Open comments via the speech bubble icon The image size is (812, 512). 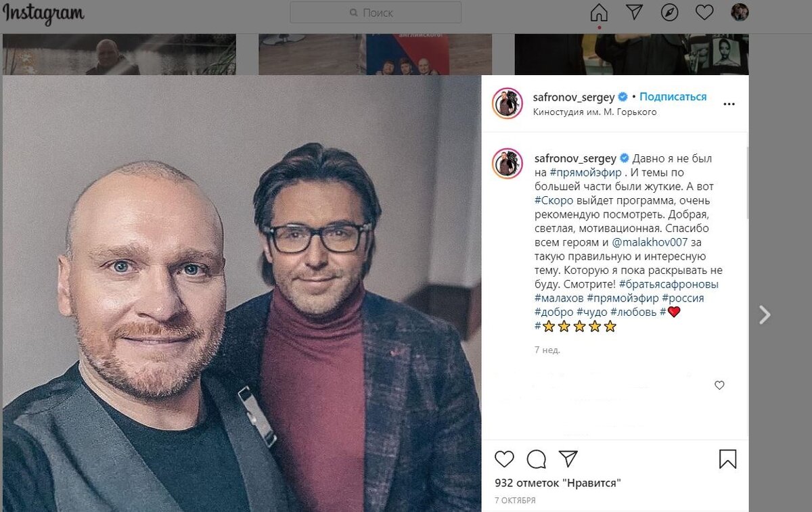click(x=536, y=459)
